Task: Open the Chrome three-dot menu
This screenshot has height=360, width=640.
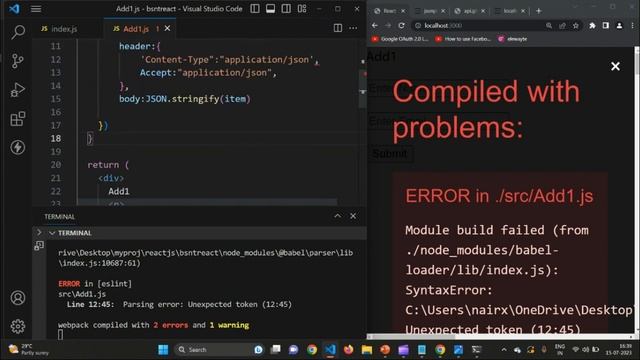Action: pyautogui.click(x=633, y=25)
